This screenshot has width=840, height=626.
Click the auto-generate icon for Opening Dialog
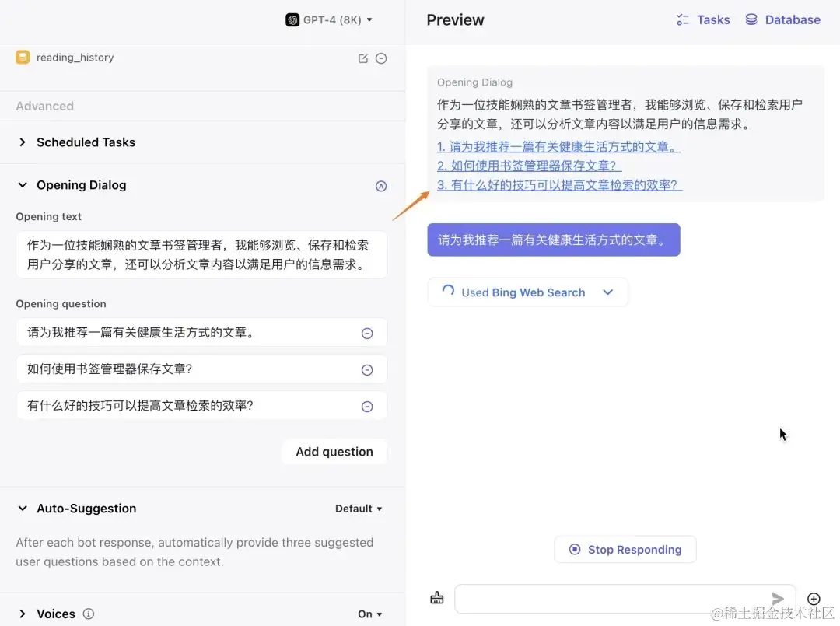click(x=381, y=186)
